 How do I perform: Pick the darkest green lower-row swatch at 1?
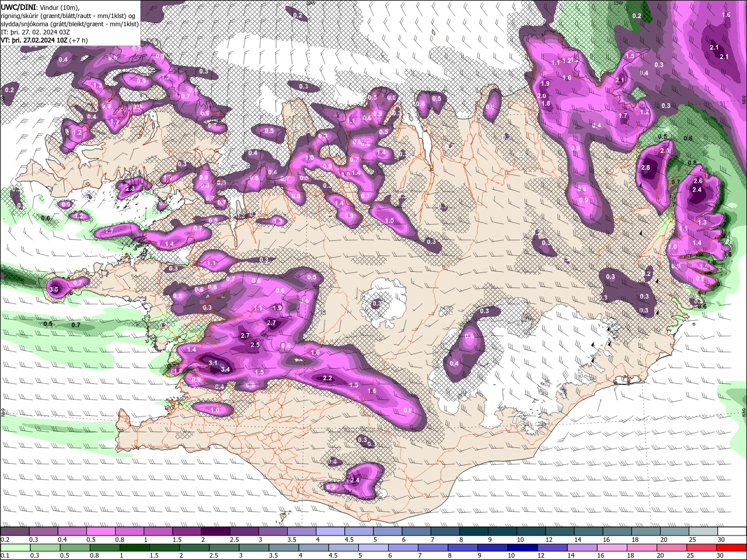134,548
